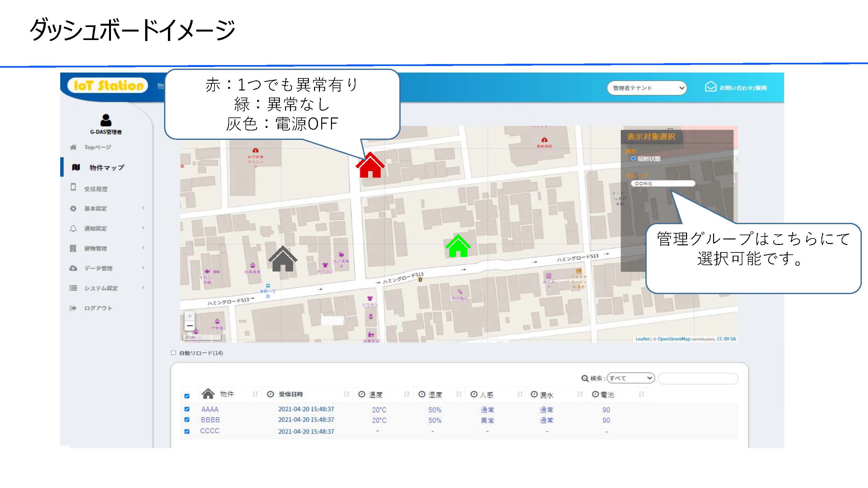Screen dimensions: 868x488
Task: Sort table by 漏水 column arrows
Action: pos(580,394)
